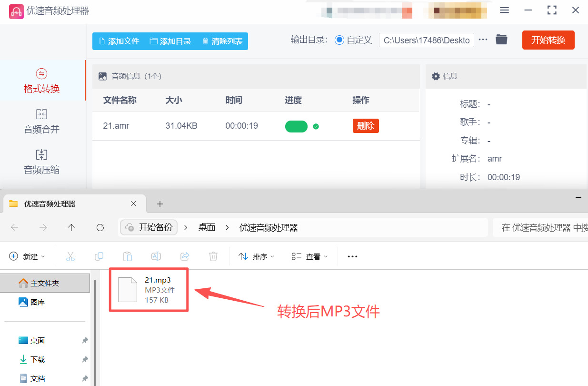This screenshot has width=588, height=386.
Task: Open the 新建 dropdown in Explorer
Action: point(27,256)
